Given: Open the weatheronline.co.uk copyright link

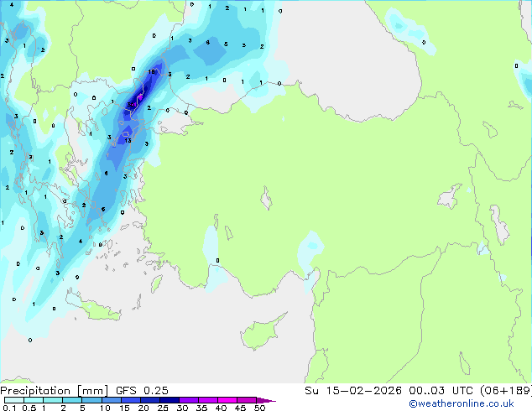Looking at the screenshot, I should coord(462,403).
